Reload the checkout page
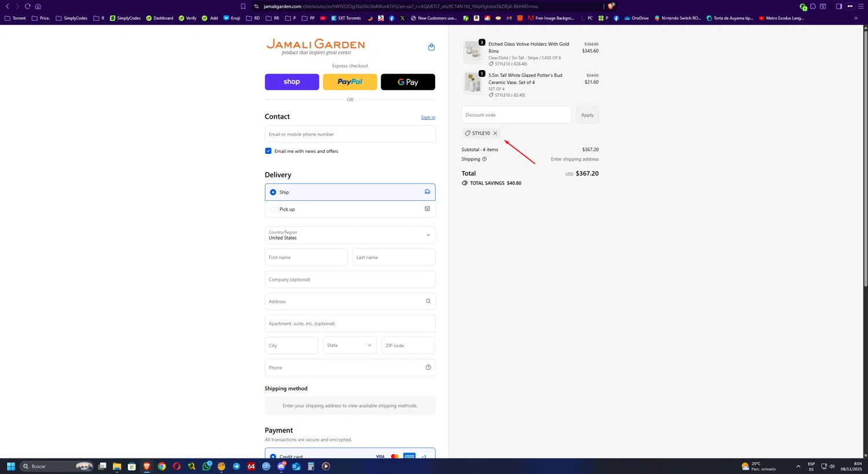Screen dimensions: 868x474 (27, 6)
